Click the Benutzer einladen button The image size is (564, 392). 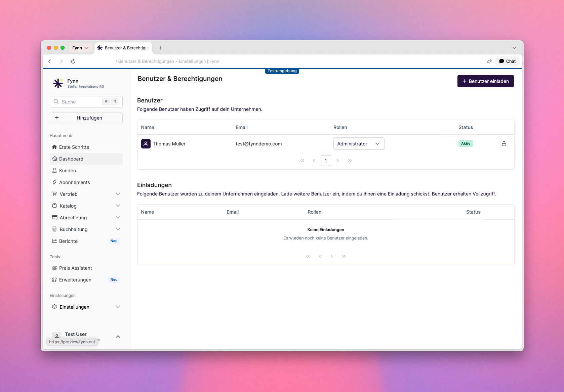click(485, 81)
